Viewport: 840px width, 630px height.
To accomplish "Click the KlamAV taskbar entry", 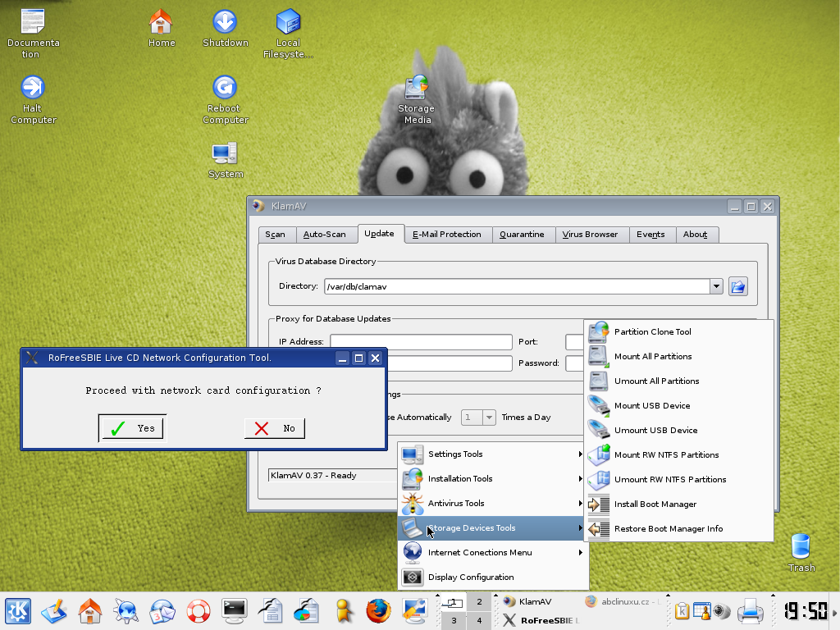I will tap(540, 601).
